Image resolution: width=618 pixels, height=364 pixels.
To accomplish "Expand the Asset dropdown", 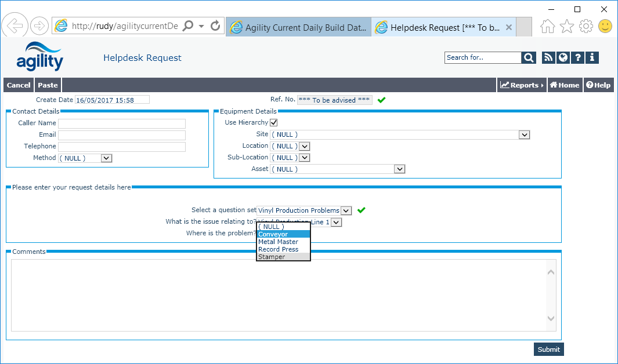I will point(399,169).
